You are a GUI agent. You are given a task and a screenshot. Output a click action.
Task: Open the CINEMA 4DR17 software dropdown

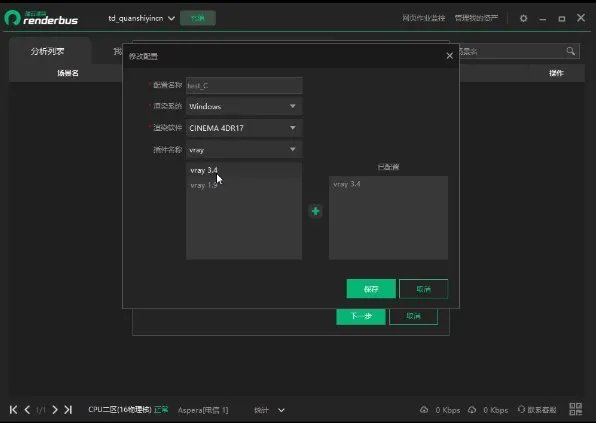244,128
